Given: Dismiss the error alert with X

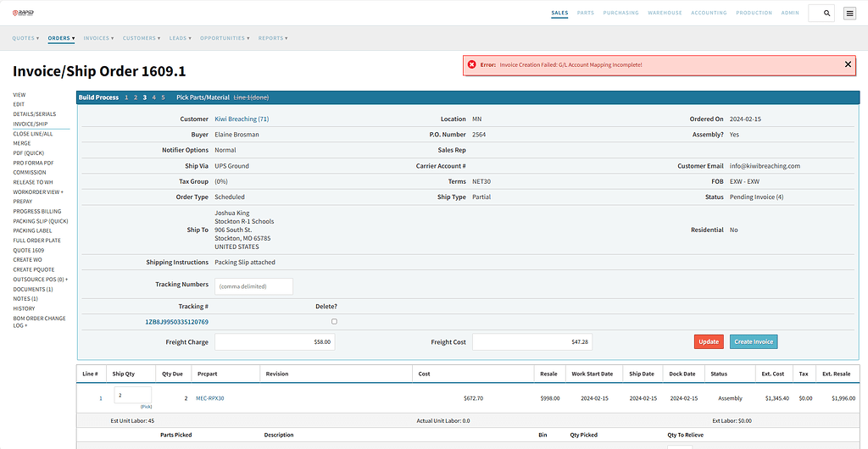Looking at the screenshot, I should (848, 64).
